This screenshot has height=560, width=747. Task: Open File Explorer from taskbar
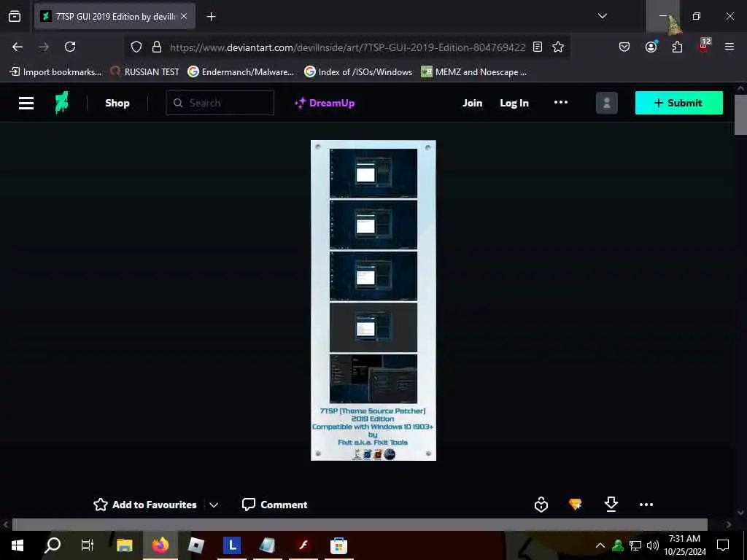(124, 545)
